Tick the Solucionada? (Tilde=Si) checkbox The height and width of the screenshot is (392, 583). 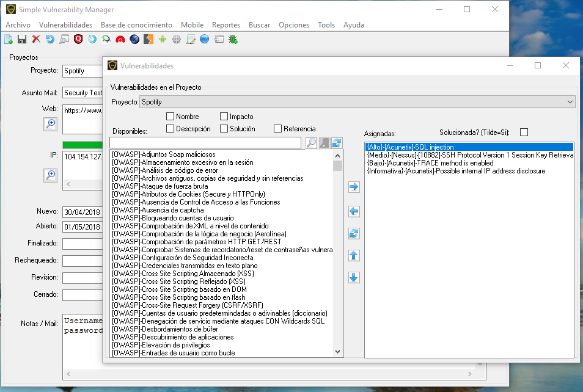click(x=524, y=132)
